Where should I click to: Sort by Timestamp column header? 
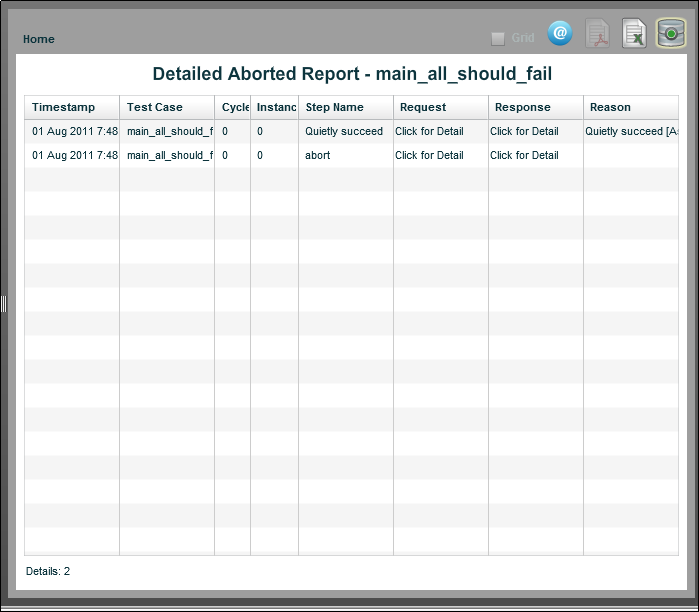(x=63, y=107)
